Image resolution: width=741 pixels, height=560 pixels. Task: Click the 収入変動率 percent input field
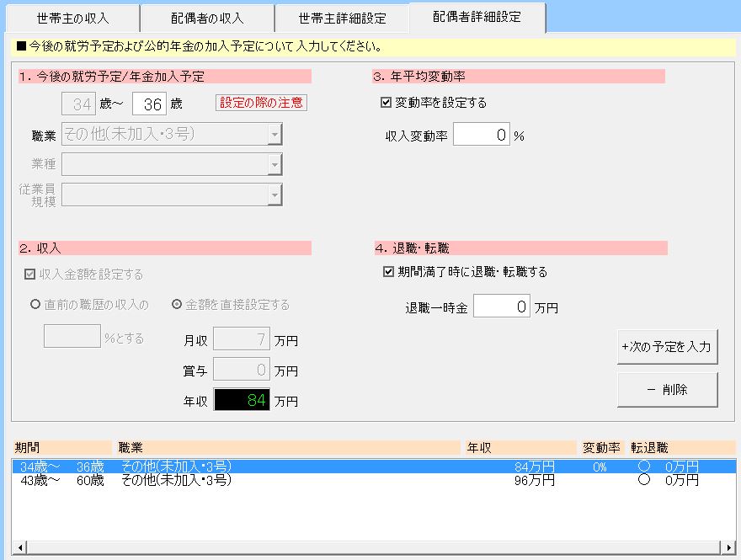click(x=481, y=135)
